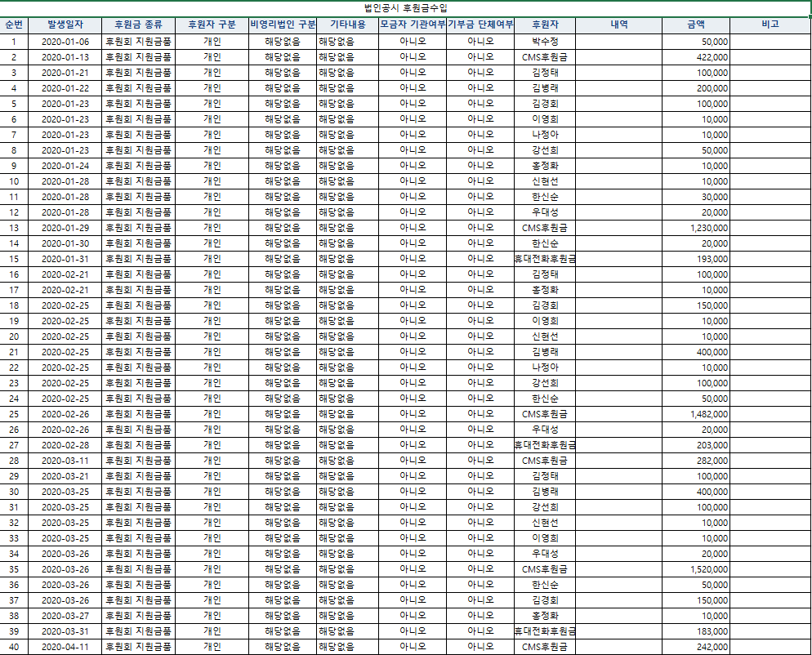This screenshot has height=655, width=812.
Task: Select date cell 2020-01-31
Action: pos(65,260)
